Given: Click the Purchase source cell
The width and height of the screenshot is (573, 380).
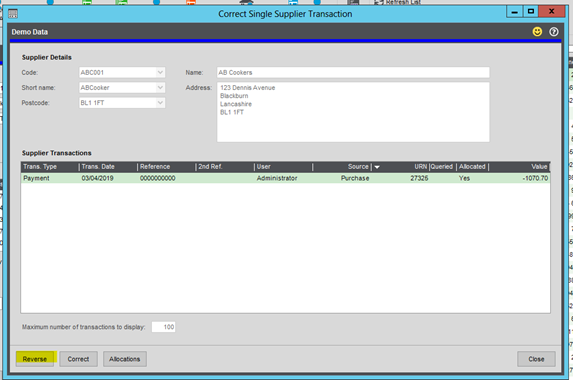Looking at the screenshot, I should click(355, 178).
